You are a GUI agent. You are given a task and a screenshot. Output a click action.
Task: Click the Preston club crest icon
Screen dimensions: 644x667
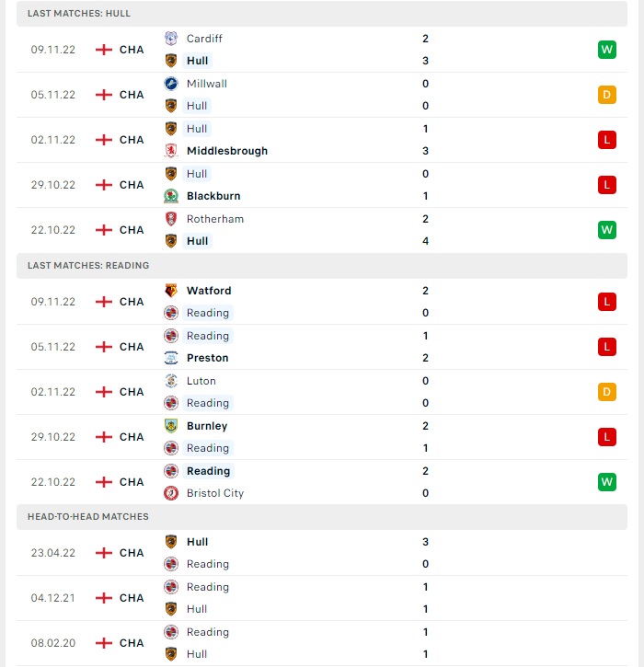click(171, 358)
